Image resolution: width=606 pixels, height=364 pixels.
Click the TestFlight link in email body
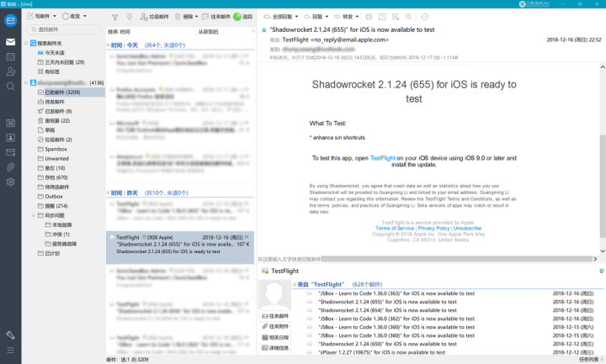click(383, 158)
